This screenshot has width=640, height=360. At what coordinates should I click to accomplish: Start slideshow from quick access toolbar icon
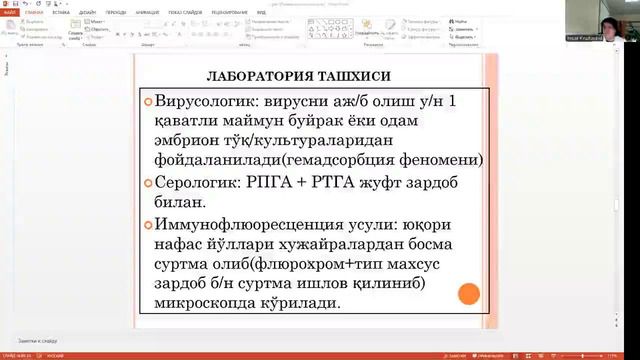pos(48,4)
